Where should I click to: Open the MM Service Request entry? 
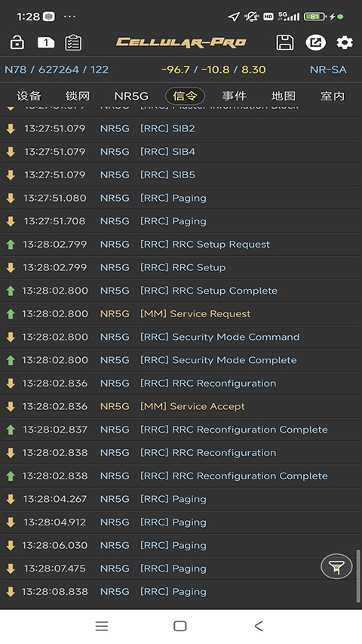(x=181, y=314)
